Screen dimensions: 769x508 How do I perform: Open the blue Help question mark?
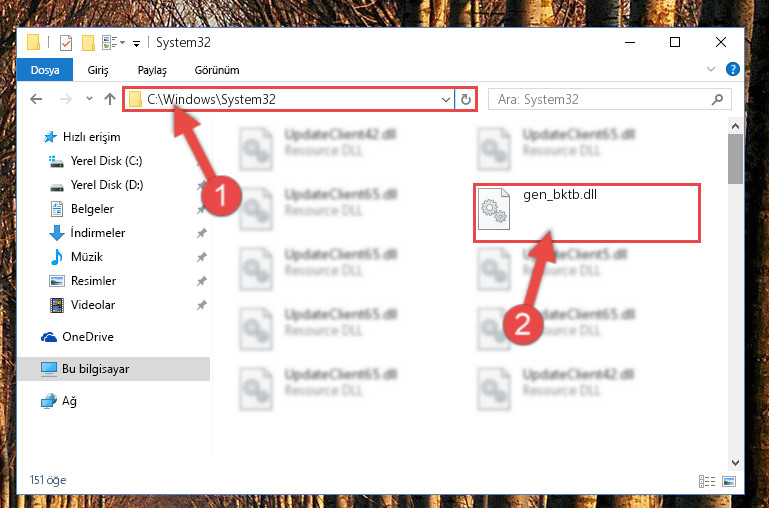(x=732, y=69)
